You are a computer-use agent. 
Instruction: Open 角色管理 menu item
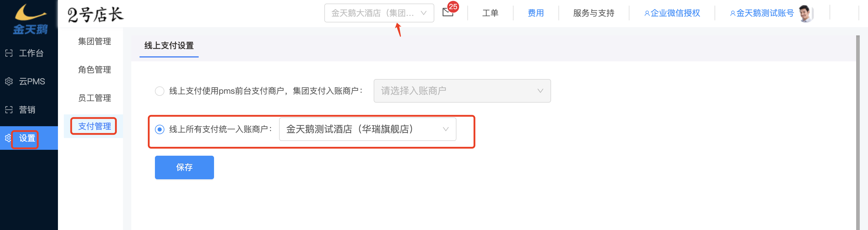click(94, 70)
